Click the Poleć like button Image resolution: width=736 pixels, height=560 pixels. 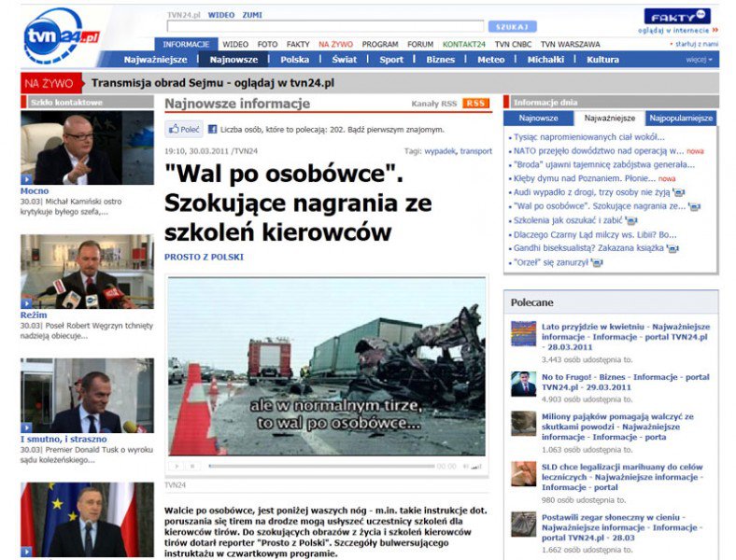(184, 129)
